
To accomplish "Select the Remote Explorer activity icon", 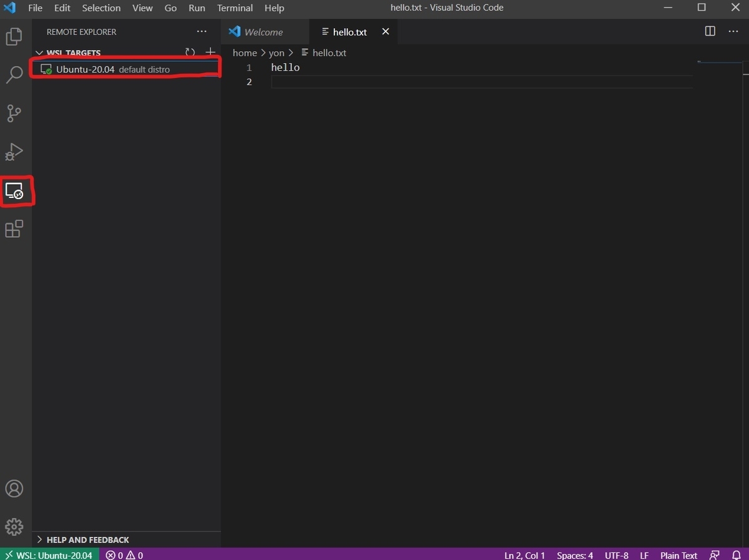I will (14, 190).
